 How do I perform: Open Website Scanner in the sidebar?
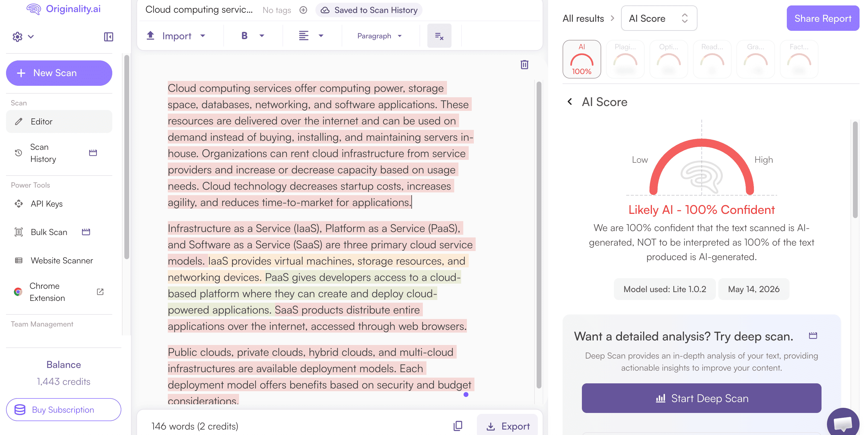click(x=59, y=260)
